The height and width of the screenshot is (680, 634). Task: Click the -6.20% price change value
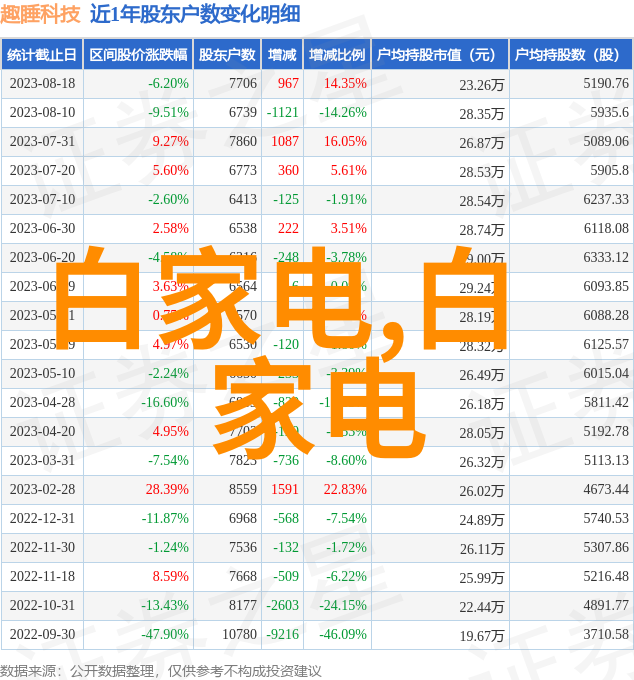tap(168, 83)
